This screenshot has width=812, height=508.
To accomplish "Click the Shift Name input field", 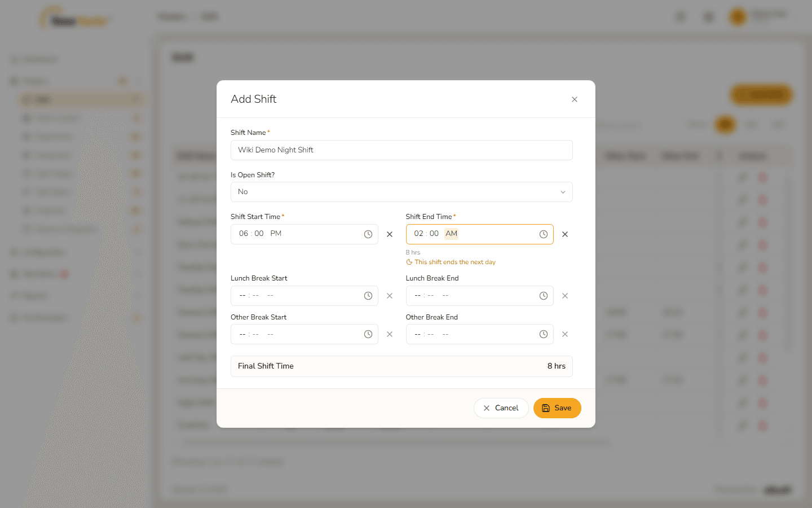I will (x=401, y=150).
